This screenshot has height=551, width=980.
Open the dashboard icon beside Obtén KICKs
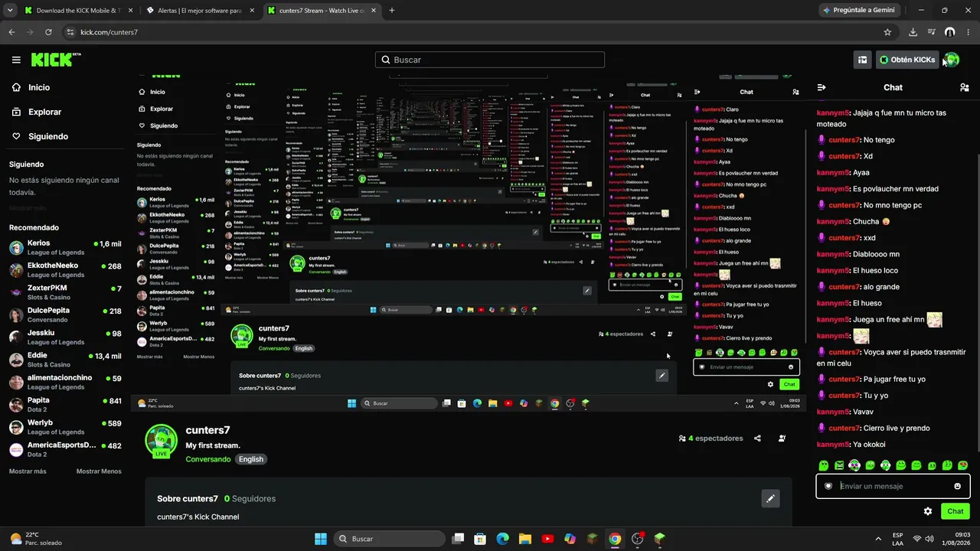(x=862, y=60)
